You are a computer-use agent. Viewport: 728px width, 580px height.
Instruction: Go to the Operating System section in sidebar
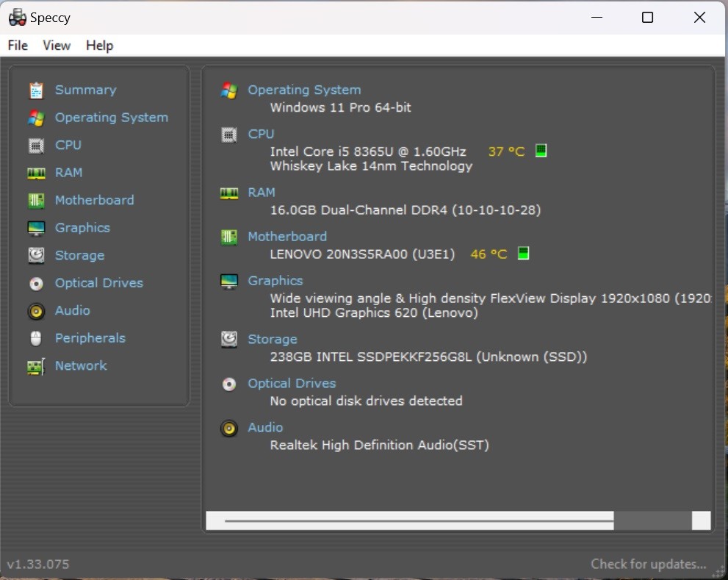coord(112,118)
